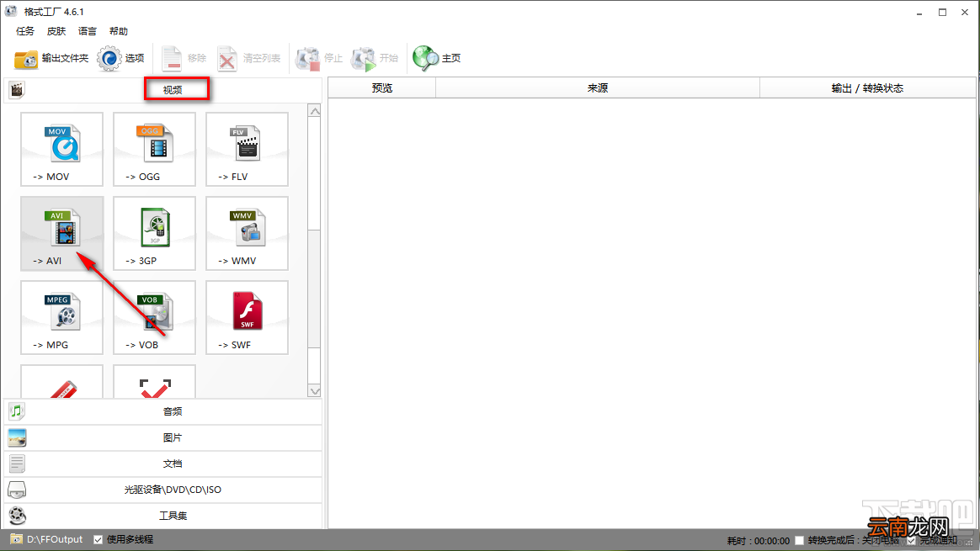Choose the VOB conversion format
The height and width of the screenshot is (551, 980).
pos(154,317)
